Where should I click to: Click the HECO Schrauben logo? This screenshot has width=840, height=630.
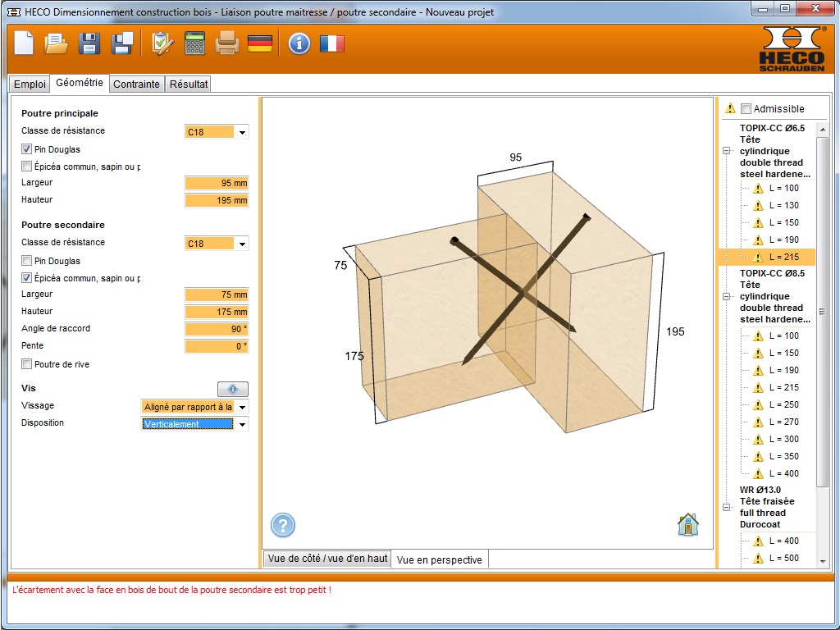(792, 48)
